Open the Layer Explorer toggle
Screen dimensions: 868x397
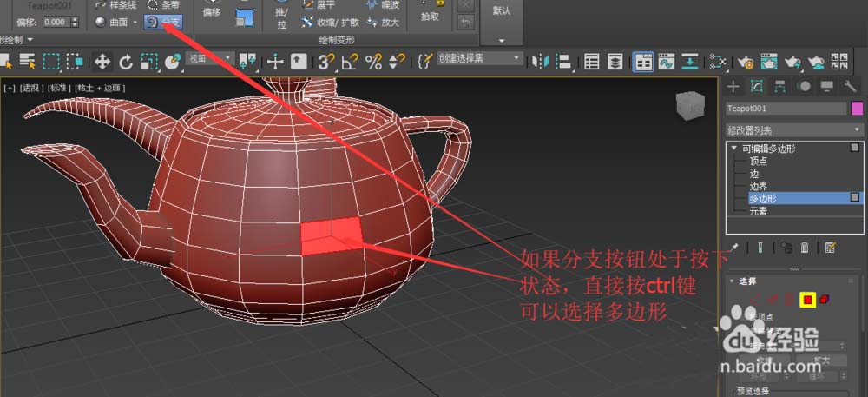click(615, 62)
